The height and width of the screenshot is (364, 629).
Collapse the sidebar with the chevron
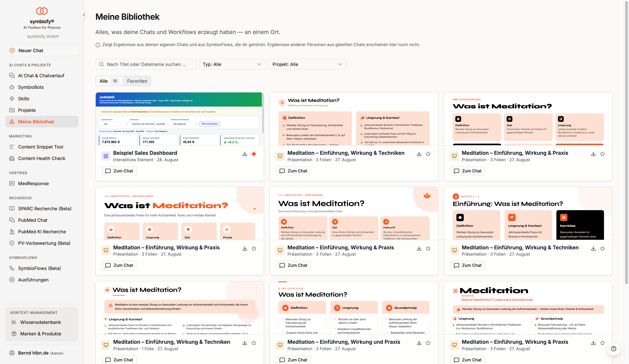84,15
